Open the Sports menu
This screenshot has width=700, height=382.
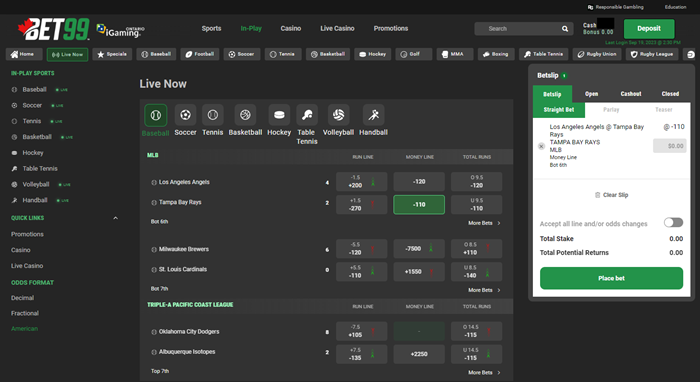pos(211,28)
